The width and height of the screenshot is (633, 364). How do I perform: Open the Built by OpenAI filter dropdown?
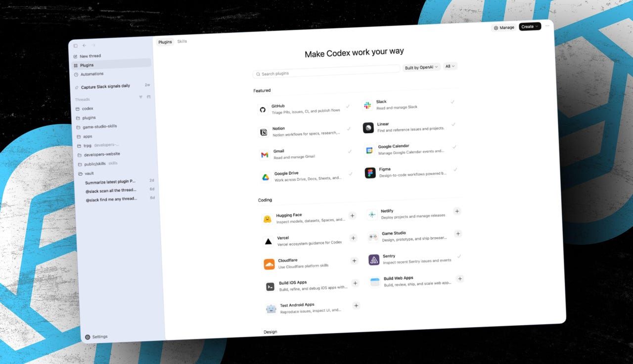pyautogui.click(x=421, y=67)
